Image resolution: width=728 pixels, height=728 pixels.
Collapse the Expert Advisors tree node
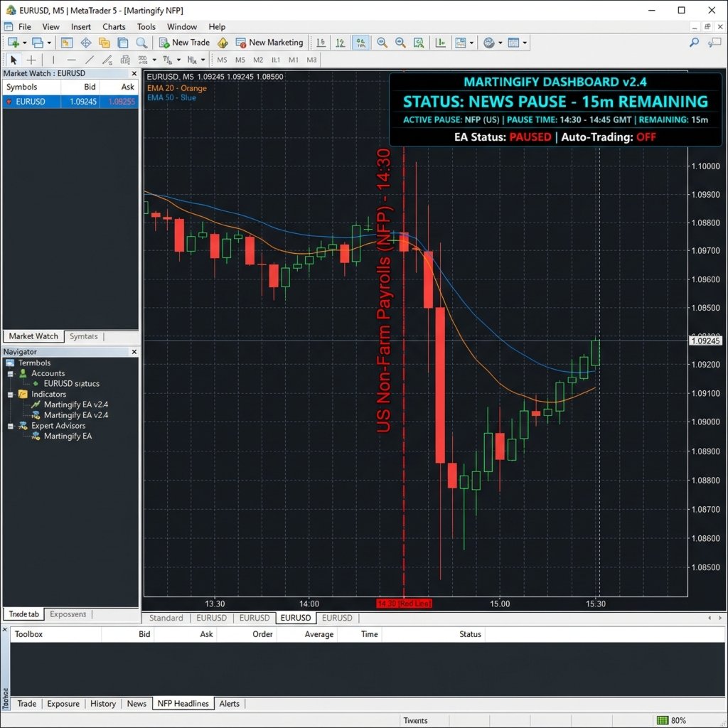coord(11,426)
